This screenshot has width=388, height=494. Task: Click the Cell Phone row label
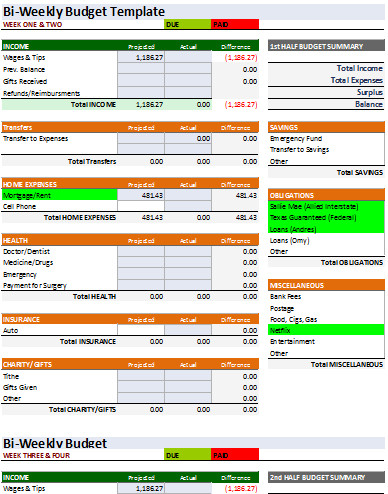pyautogui.click(x=19, y=206)
